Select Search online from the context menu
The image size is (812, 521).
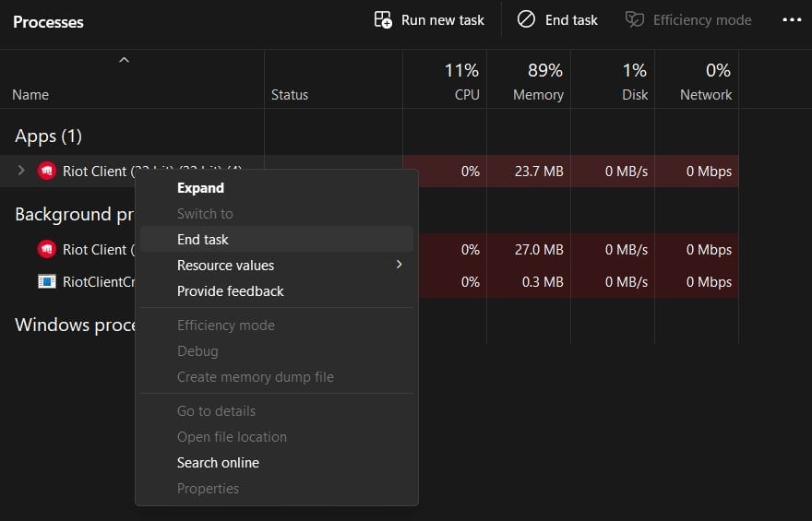pyautogui.click(x=218, y=462)
